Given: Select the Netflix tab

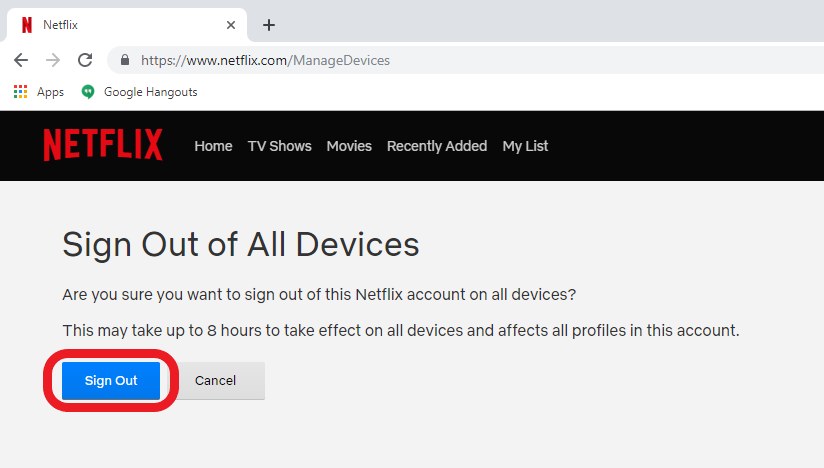Looking at the screenshot, I should point(126,25).
